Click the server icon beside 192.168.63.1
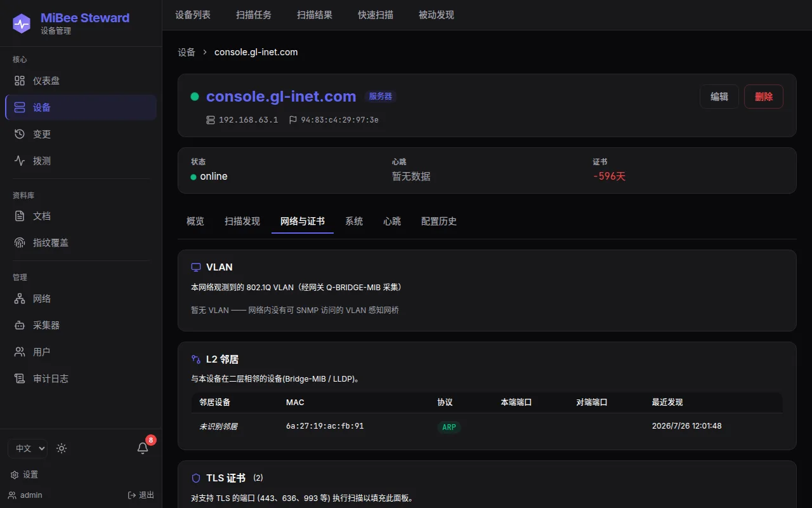Viewport: 812px width, 508px height. (x=211, y=119)
